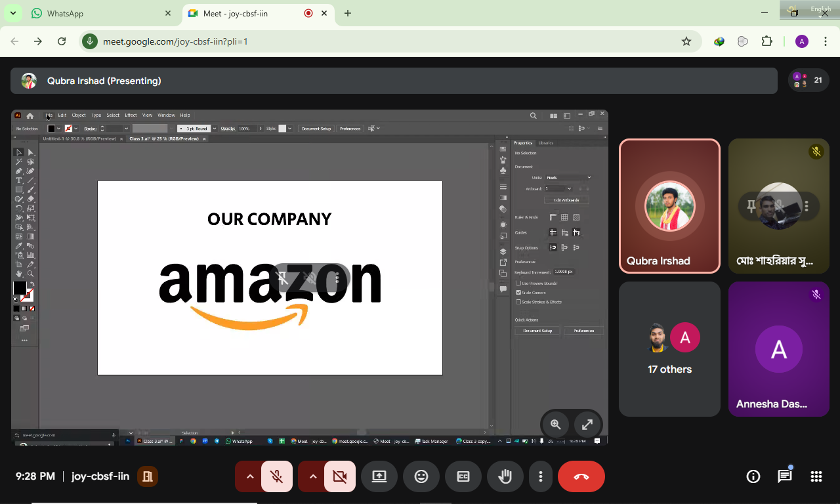The height and width of the screenshot is (504, 840).
Task: Show grid icon under Ruler & Grids
Action: [x=564, y=217]
